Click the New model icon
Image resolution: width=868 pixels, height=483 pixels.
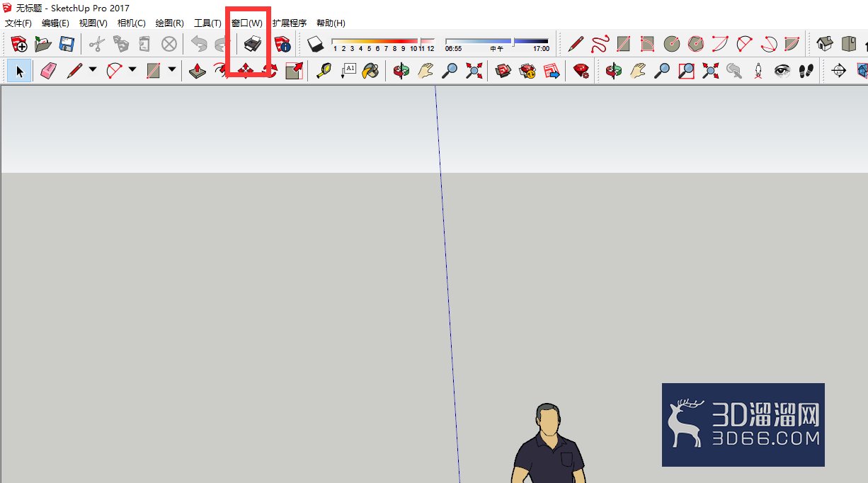click(x=19, y=45)
